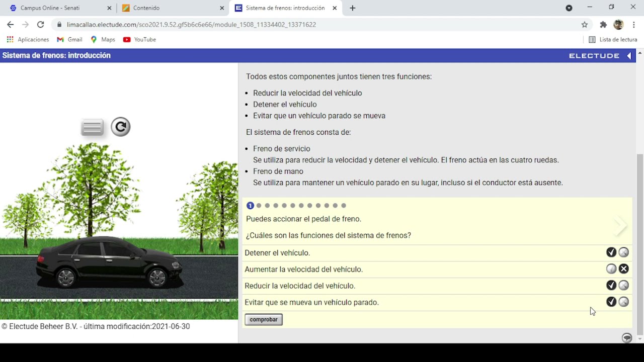Click the reload animation circular arrow icon
The image size is (644, 362).
tap(120, 127)
